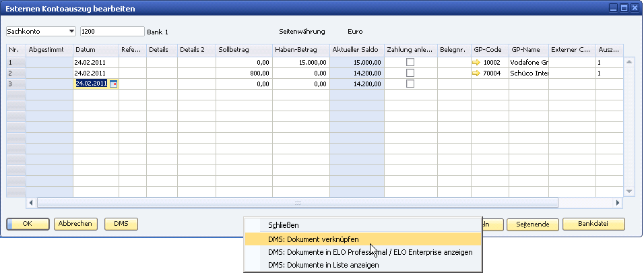Click the Datum column header
This screenshot has height=273, width=644.
(96, 50)
